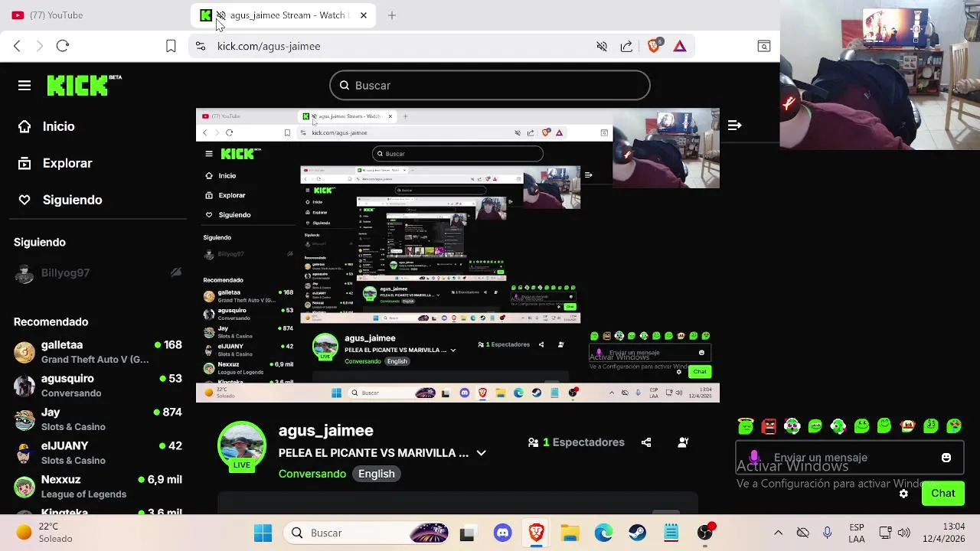This screenshot has width=980, height=551.
Task: Open Nexxuz League of Legends stream
Action: (x=98, y=487)
